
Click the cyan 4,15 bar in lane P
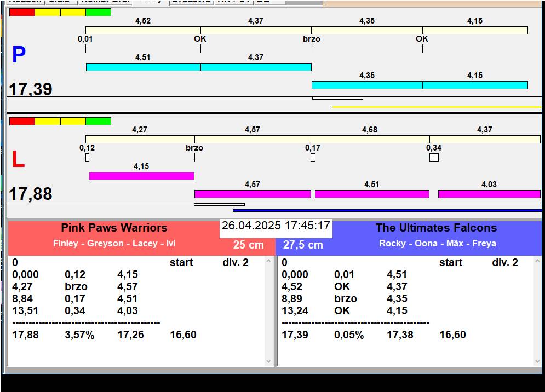point(475,85)
